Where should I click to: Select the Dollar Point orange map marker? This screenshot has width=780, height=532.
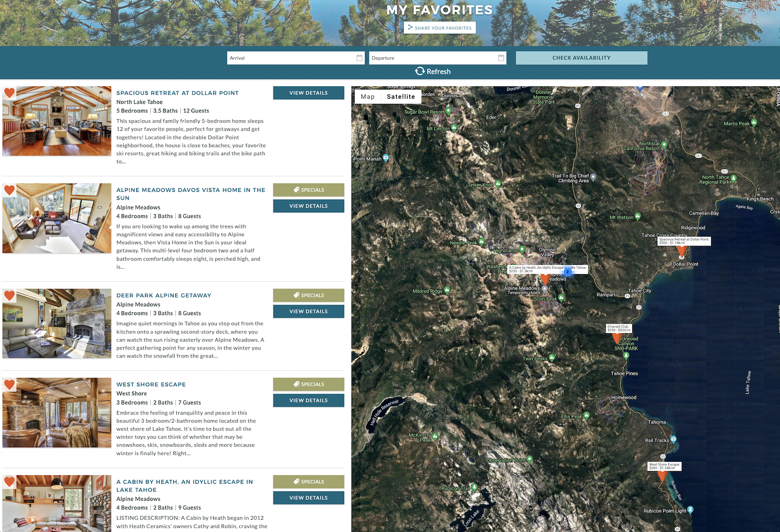pyautogui.click(x=681, y=251)
